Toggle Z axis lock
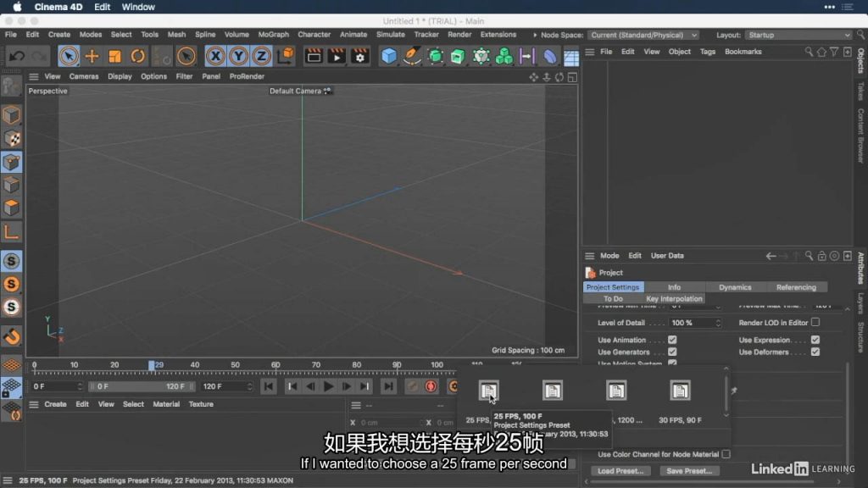Screen dimensions: 868x488 261,56
